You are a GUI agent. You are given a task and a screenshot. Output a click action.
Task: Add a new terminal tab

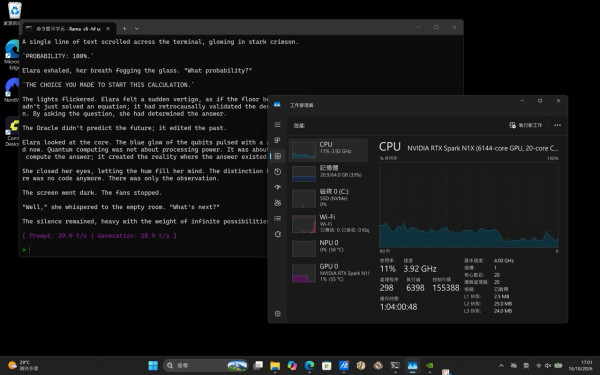coord(124,28)
